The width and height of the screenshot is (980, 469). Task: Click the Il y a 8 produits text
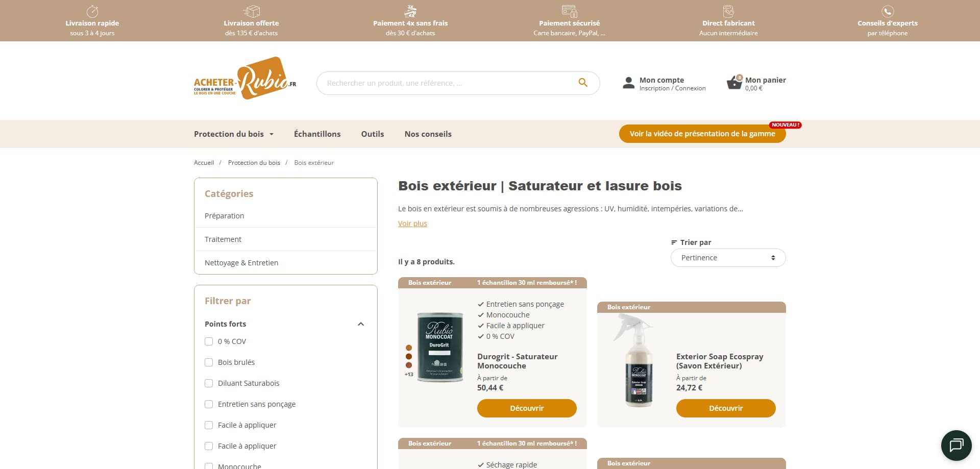click(426, 262)
